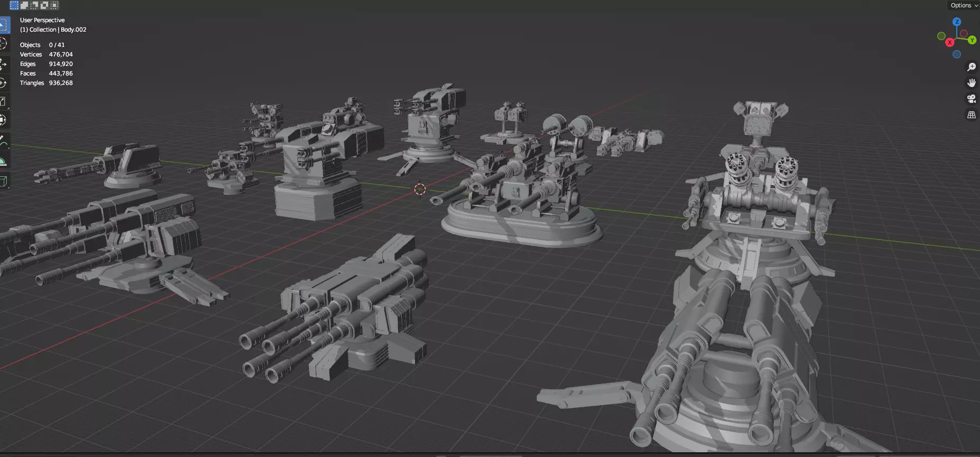The image size is (980, 457).
Task: Click the negative Y axis circle on gizmo
Action: (x=941, y=36)
